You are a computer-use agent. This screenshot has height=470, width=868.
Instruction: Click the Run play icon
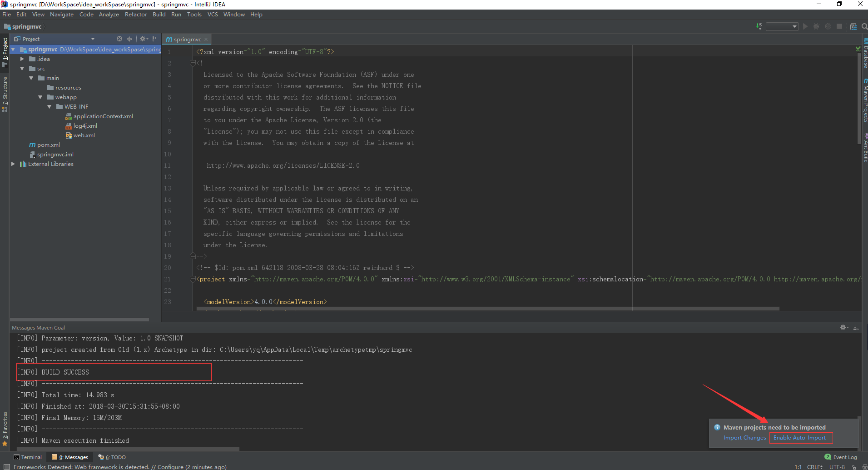click(805, 26)
